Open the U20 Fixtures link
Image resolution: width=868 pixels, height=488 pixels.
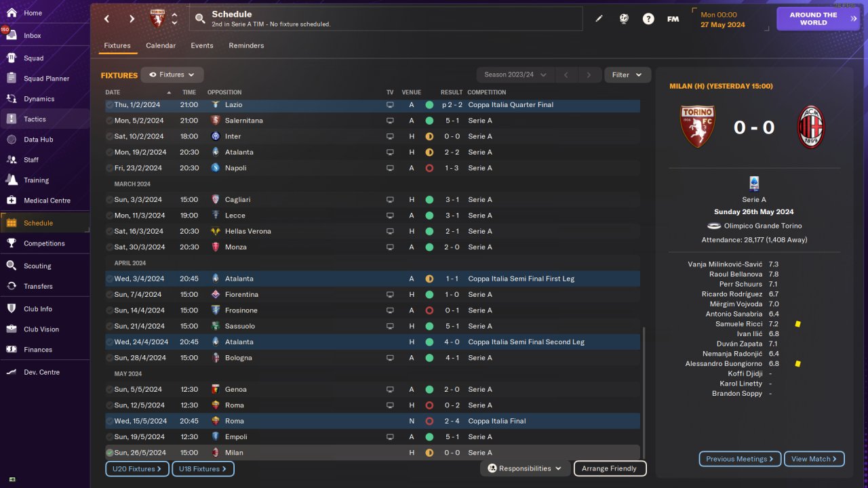point(136,468)
